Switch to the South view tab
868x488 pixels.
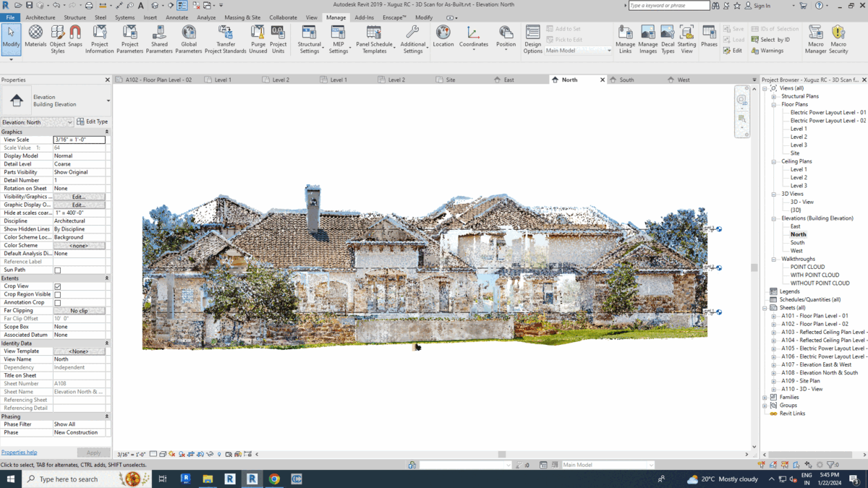click(x=626, y=80)
